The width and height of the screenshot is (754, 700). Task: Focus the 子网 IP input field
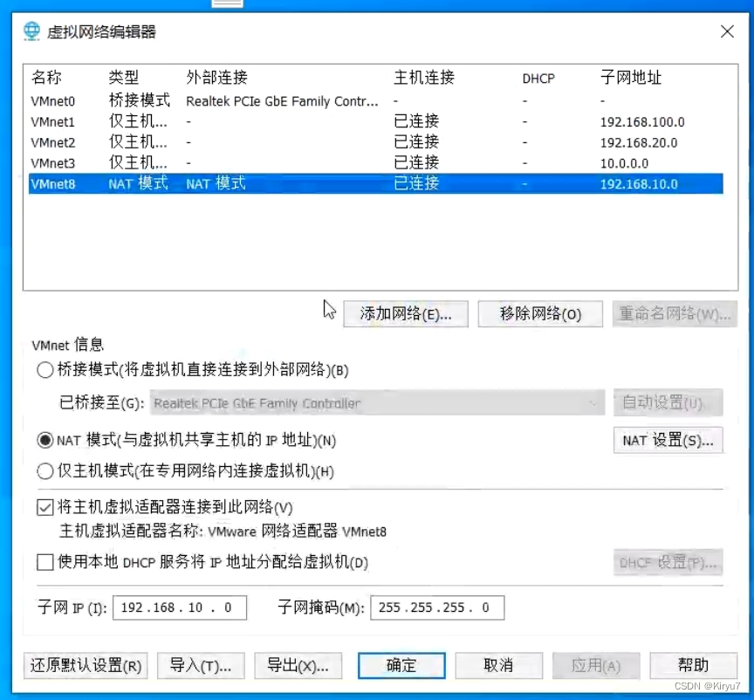[x=180, y=607]
